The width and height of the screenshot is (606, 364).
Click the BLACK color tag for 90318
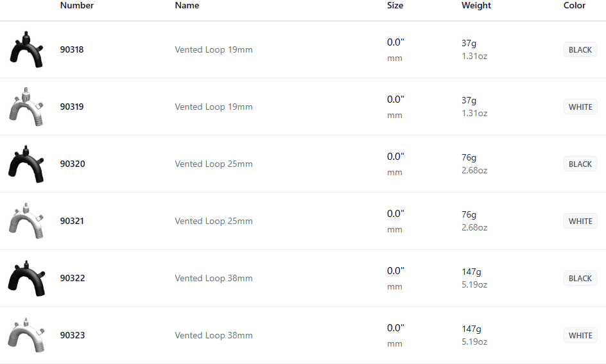580,50
